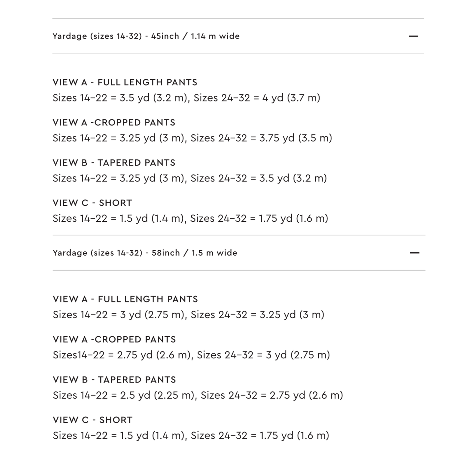The width and height of the screenshot is (476, 476).
Task: Select 'View A -Cropped Pants' heading under 58inch
Action: click(114, 339)
